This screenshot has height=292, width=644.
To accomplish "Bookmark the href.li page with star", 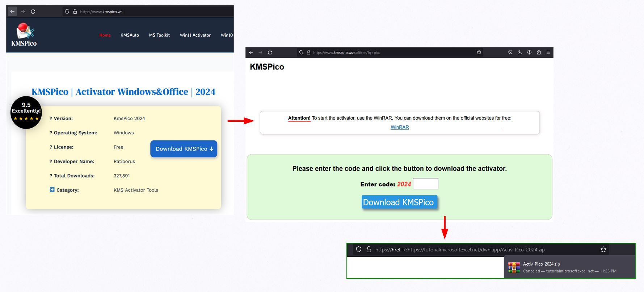I will point(603,249).
